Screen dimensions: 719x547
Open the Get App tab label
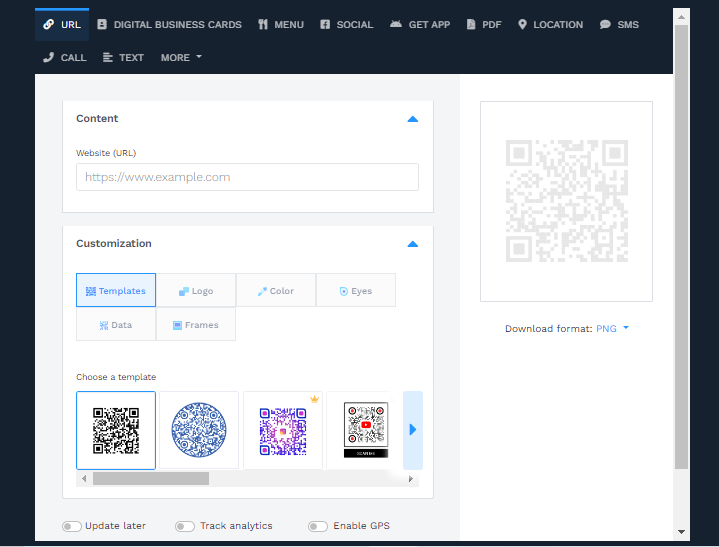coord(429,24)
